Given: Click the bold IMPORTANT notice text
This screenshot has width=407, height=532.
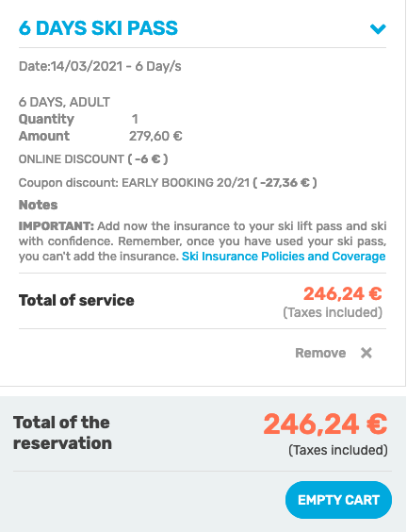Looking at the screenshot, I should (57, 226).
